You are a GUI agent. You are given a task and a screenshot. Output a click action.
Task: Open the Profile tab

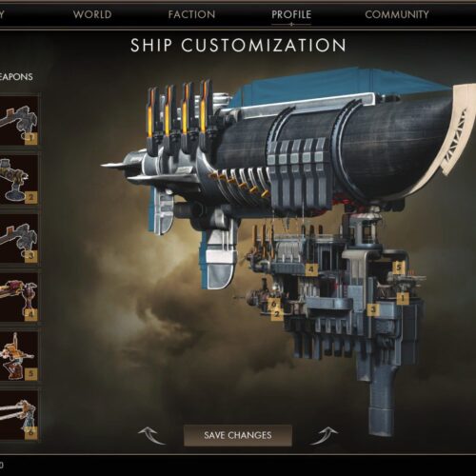291,14
